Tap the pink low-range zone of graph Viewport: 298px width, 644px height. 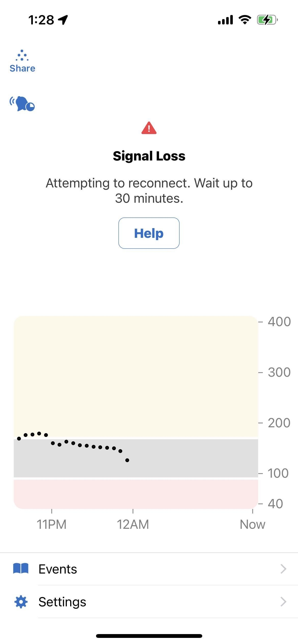pyautogui.click(x=136, y=493)
